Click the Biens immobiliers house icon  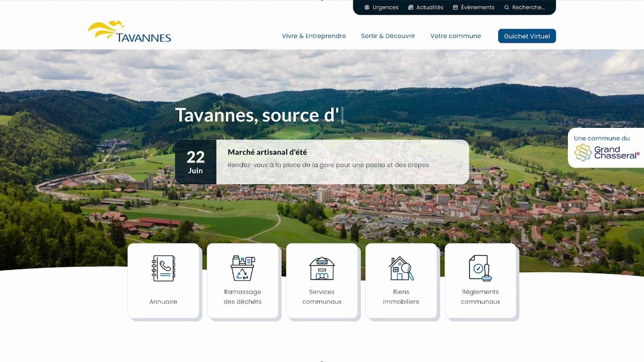pos(401,268)
